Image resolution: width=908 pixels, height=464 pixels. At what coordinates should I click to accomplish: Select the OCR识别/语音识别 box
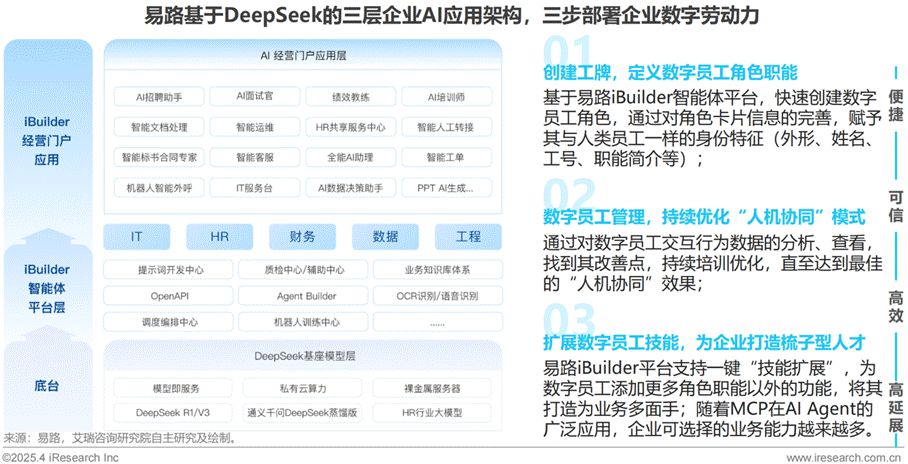[x=438, y=295]
